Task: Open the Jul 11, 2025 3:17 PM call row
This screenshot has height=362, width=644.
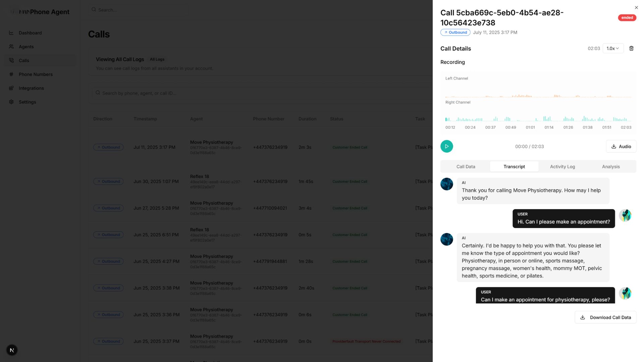Action: [261, 147]
